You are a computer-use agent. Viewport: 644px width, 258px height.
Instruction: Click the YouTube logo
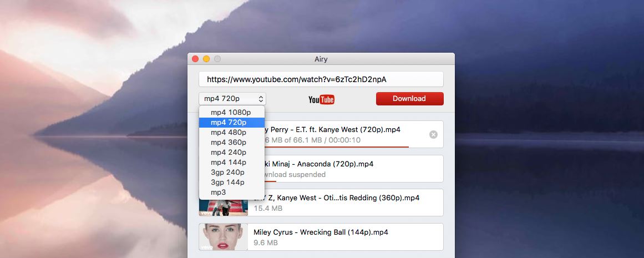point(321,99)
